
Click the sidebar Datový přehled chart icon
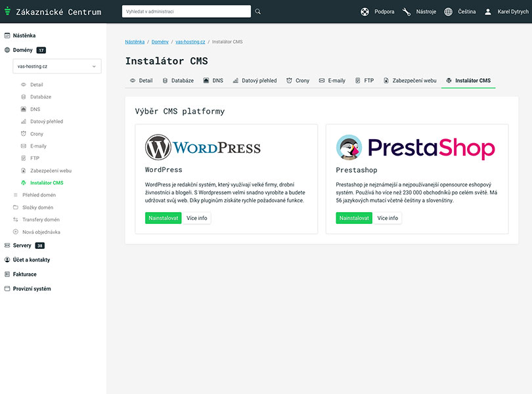point(24,121)
